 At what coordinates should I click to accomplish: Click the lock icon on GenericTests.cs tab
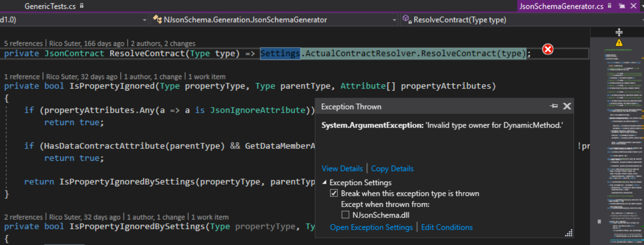pyautogui.click(x=81, y=6)
